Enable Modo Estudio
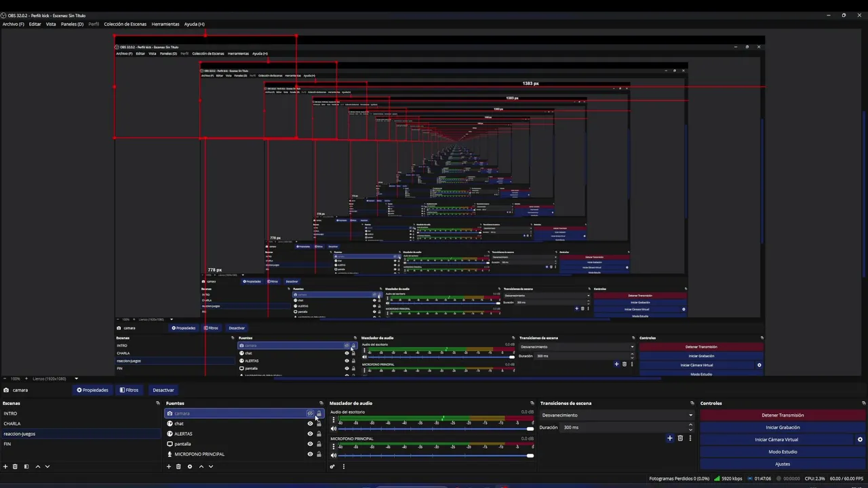Image resolution: width=868 pixels, height=488 pixels. (783, 451)
